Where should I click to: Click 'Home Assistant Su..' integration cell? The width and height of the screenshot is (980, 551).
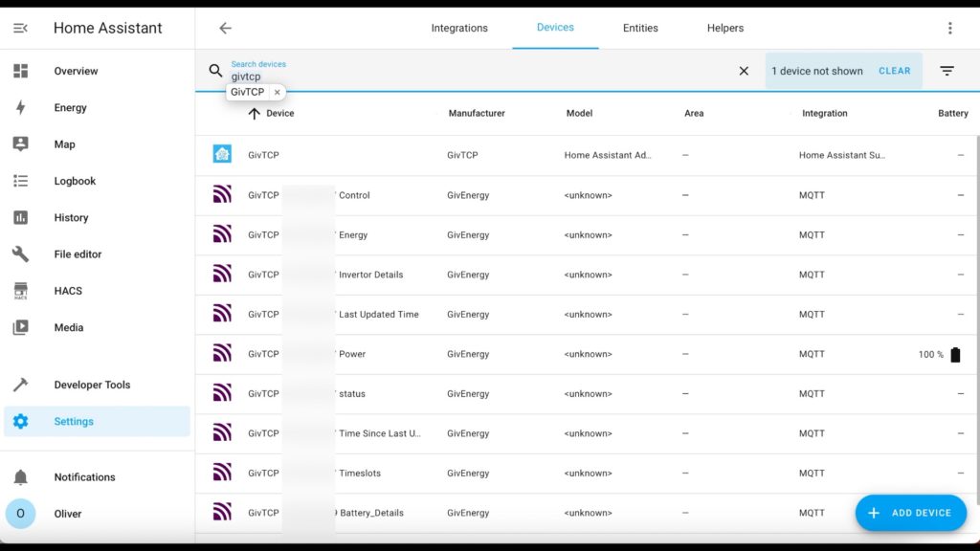tap(842, 155)
